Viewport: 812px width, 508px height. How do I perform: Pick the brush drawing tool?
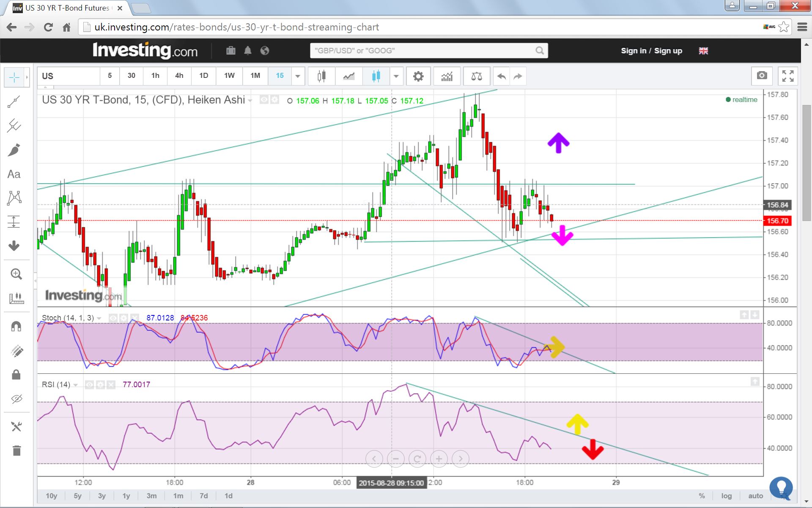(14, 150)
